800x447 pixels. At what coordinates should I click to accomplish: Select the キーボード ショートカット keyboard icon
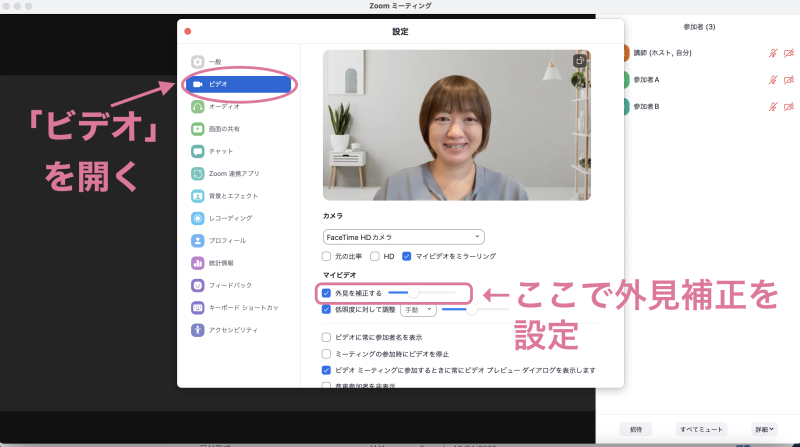coord(197,308)
